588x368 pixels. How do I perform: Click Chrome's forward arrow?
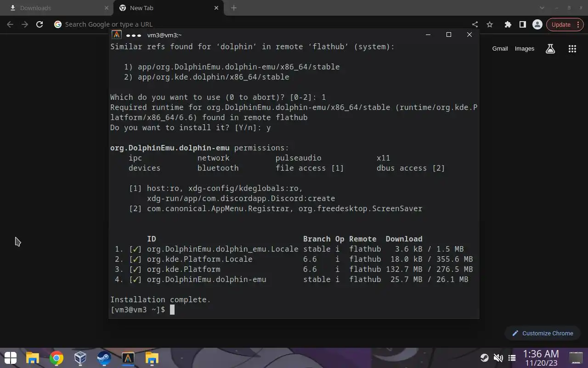[x=25, y=24]
